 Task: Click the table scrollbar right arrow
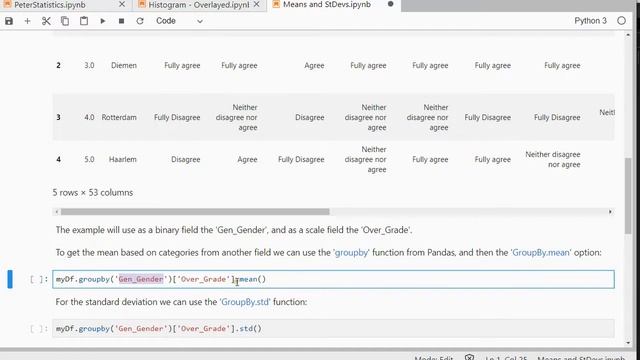610,212
